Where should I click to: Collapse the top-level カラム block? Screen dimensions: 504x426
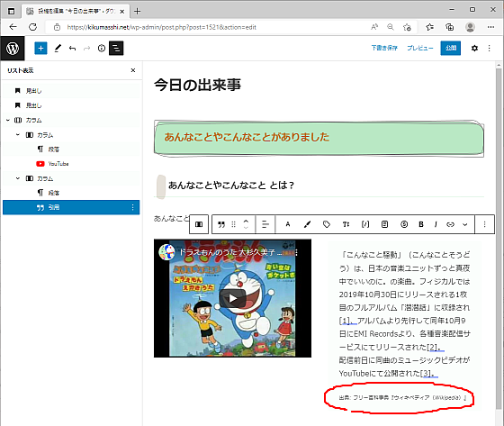click(8, 120)
